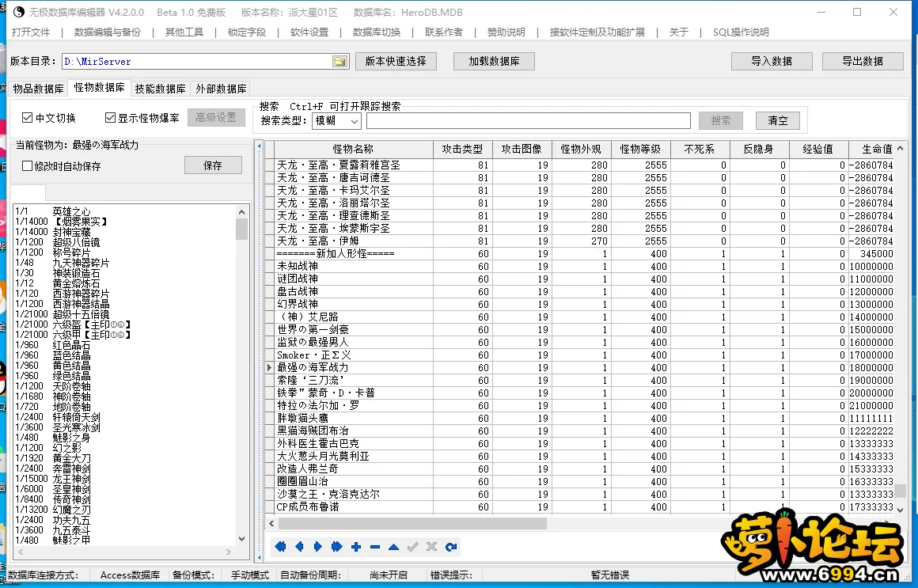This screenshot has height=588, width=918.
Task: Go to previous record in navigator
Action: (x=299, y=546)
